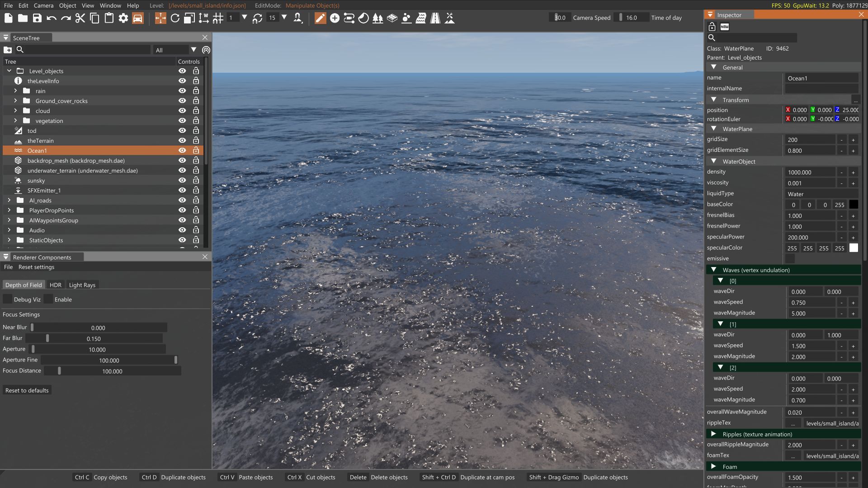Image resolution: width=868 pixels, height=488 pixels.
Task: Click Reset to defaults button
Action: [27, 390]
